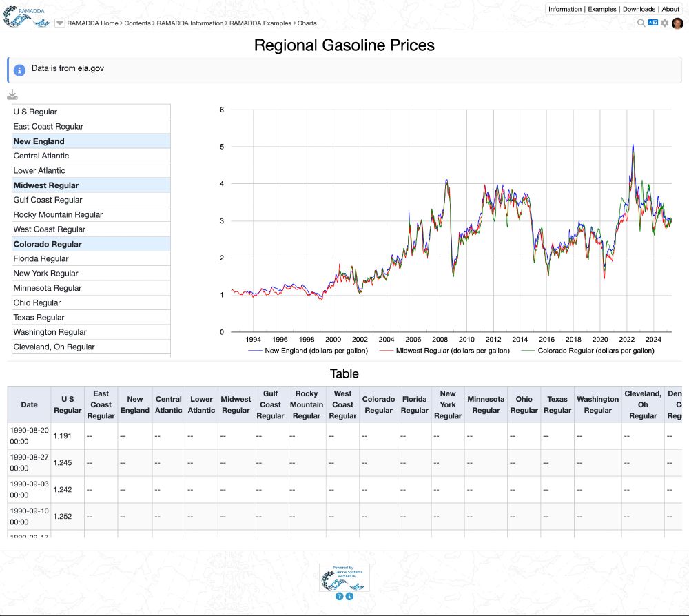Click the footer question mark help icon
This screenshot has height=616, width=689.
pos(339,596)
